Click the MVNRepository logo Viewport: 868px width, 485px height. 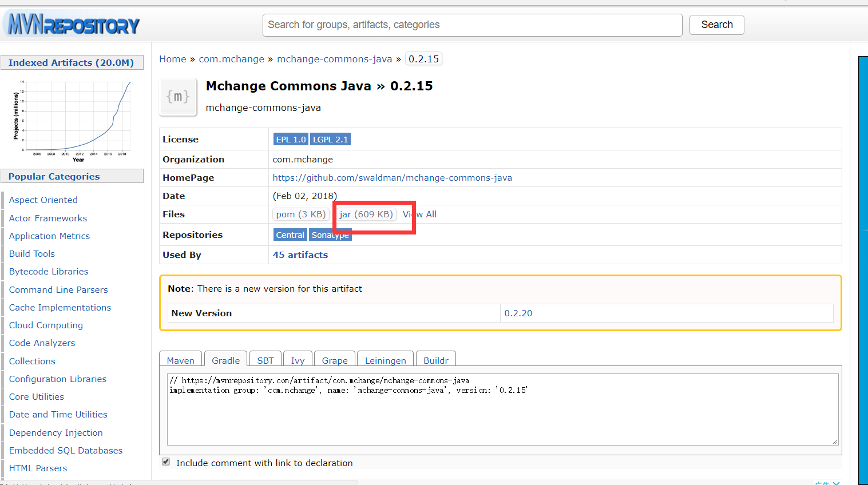pos(73,25)
